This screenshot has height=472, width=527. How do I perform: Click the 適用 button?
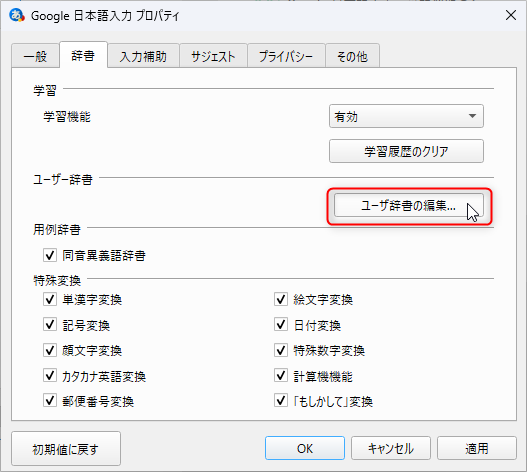click(x=477, y=448)
